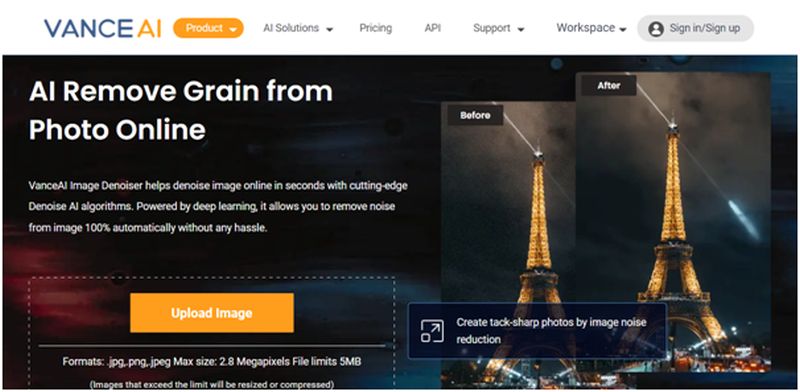The image size is (800, 392).
Task: Click the Workspace caret arrow icon
Action: 623,30
